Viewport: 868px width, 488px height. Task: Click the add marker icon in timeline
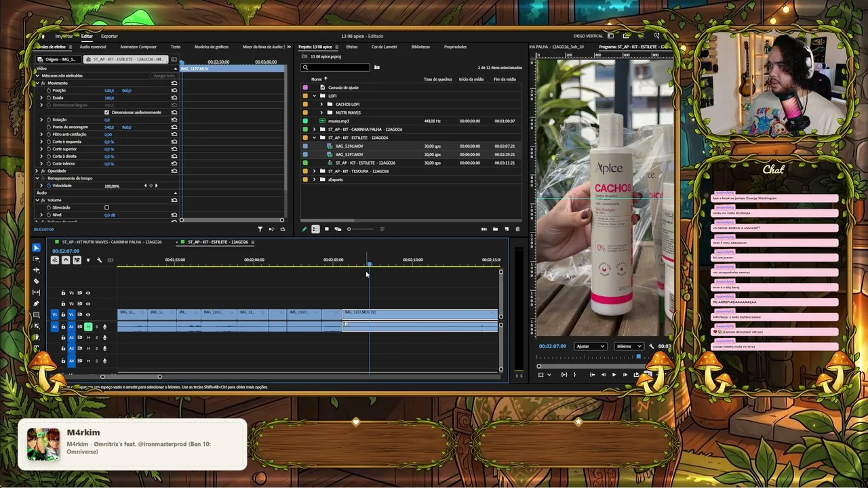(x=88, y=260)
